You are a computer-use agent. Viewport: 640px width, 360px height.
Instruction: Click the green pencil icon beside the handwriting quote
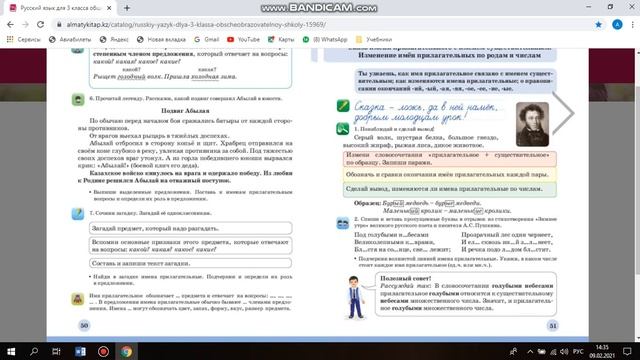tap(343, 106)
